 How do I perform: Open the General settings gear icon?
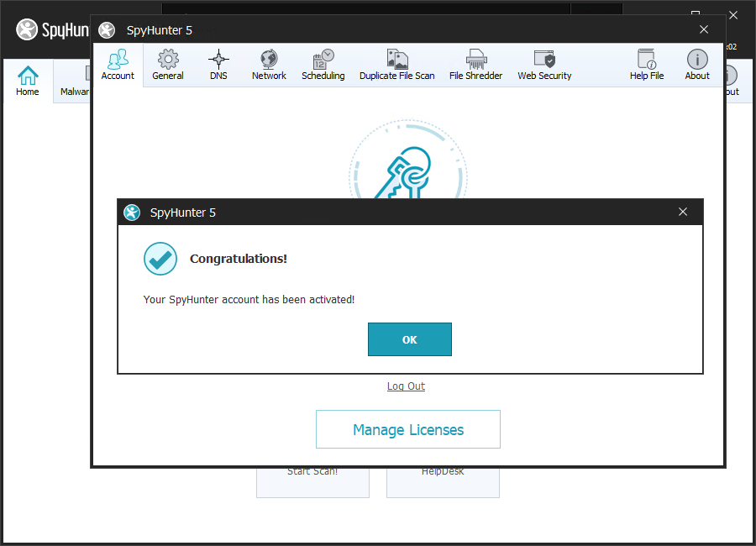tap(168, 65)
